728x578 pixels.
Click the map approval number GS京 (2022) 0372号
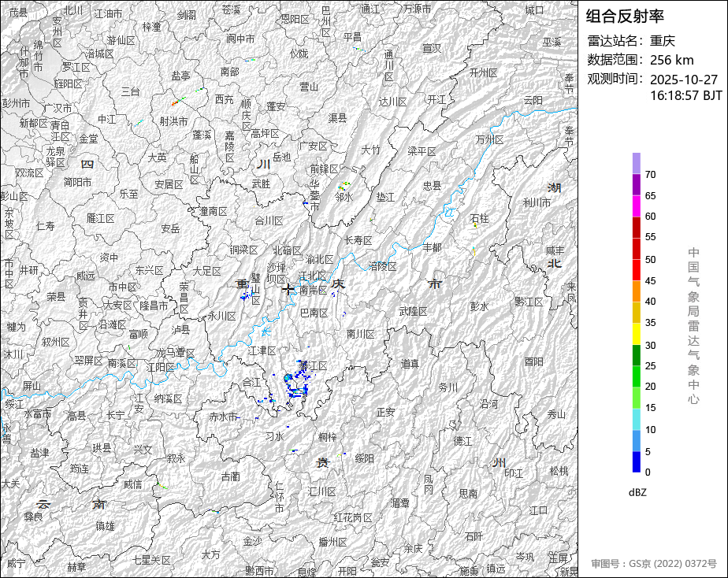(x=673, y=564)
